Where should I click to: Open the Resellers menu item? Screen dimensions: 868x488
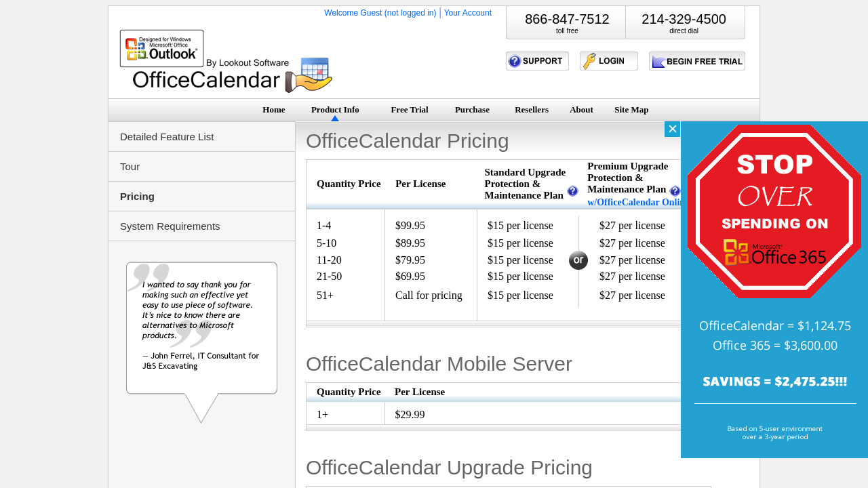click(532, 110)
